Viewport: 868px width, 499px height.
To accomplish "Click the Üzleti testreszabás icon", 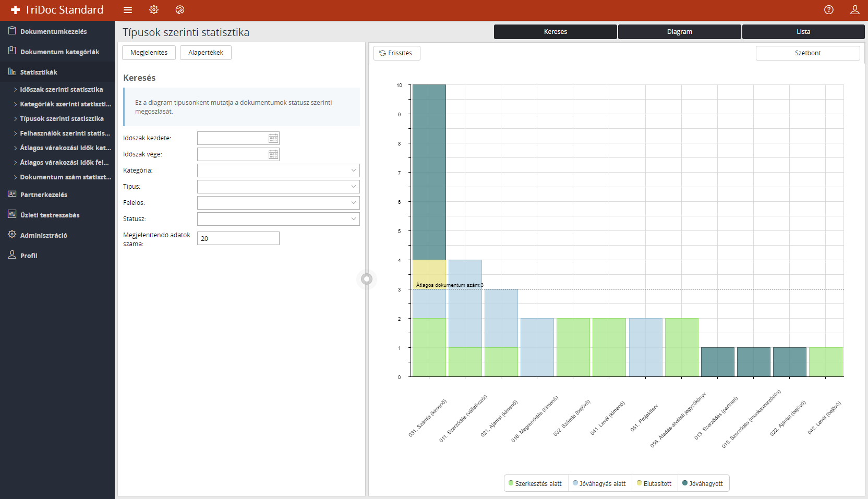I will [12, 214].
